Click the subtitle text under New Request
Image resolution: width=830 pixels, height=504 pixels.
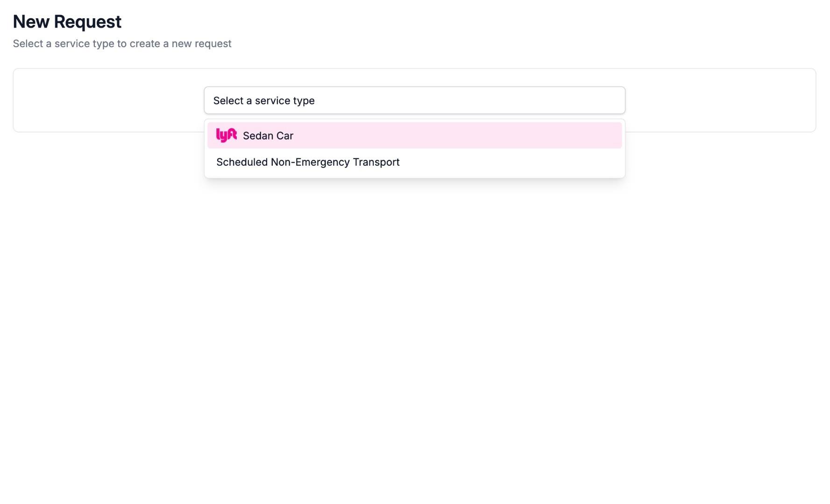tap(122, 43)
